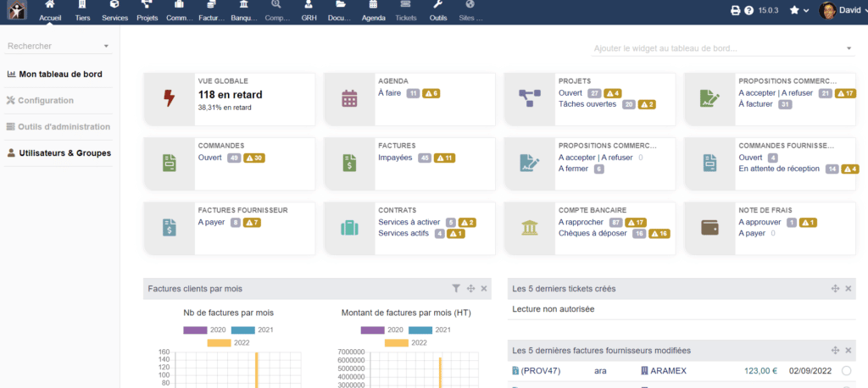Screen dimensions: 868x388
Task: Click the Commandes fournisseurs icon
Action: pyautogui.click(x=709, y=163)
